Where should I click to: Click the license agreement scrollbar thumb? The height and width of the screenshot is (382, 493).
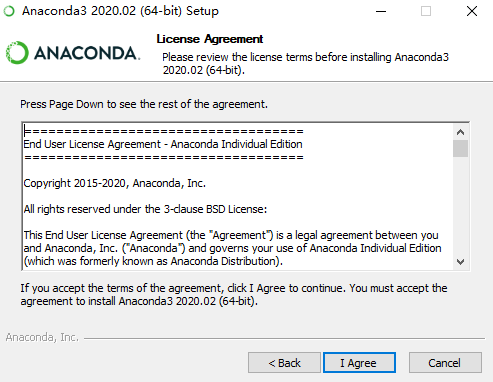point(461,148)
